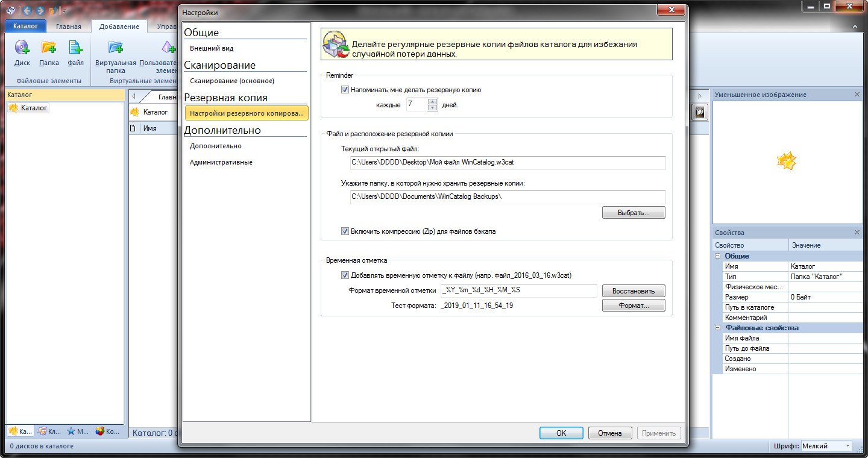868x458 pixels.
Task: Disable adding timestamp to file name
Action: (x=345, y=275)
